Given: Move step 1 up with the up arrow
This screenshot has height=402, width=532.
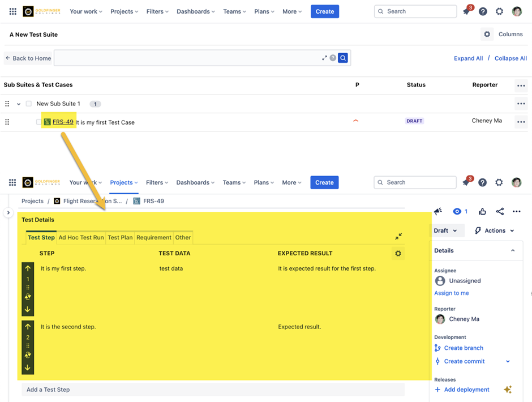Looking at the screenshot, I should (28, 268).
